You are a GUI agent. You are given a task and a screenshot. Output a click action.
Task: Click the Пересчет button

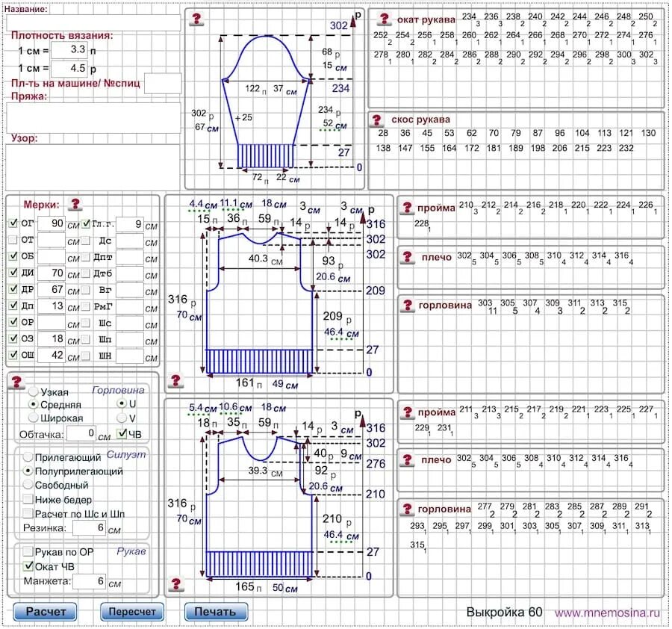(132, 611)
